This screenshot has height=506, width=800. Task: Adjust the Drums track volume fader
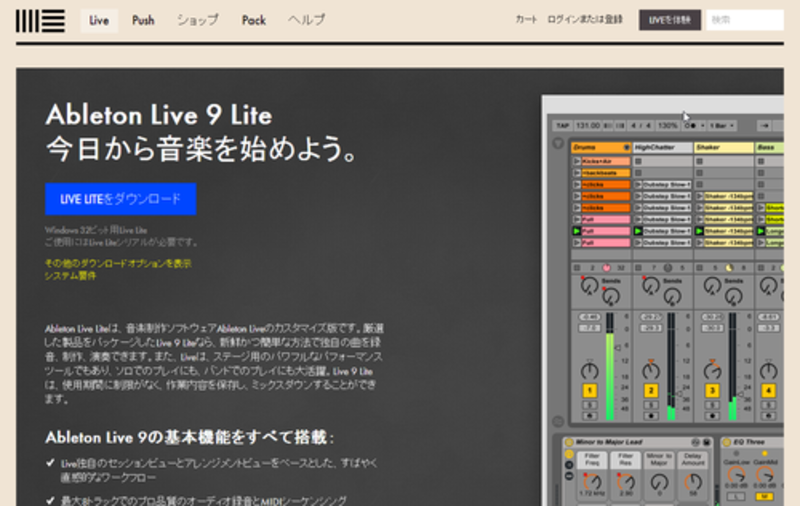(x=610, y=367)
